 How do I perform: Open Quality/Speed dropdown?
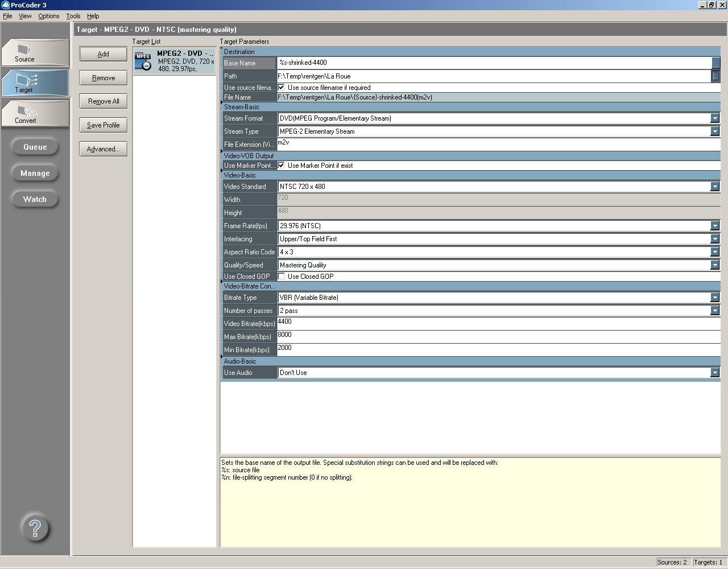point(715,265)
